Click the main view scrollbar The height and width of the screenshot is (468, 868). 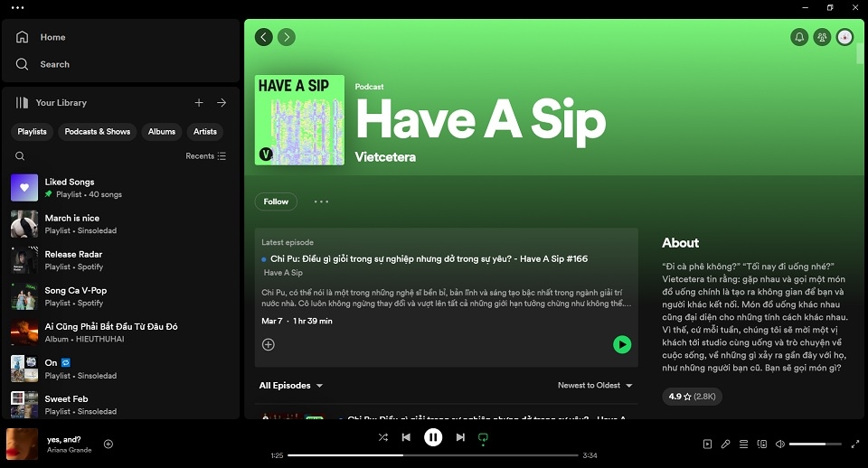tap(860, 52)
